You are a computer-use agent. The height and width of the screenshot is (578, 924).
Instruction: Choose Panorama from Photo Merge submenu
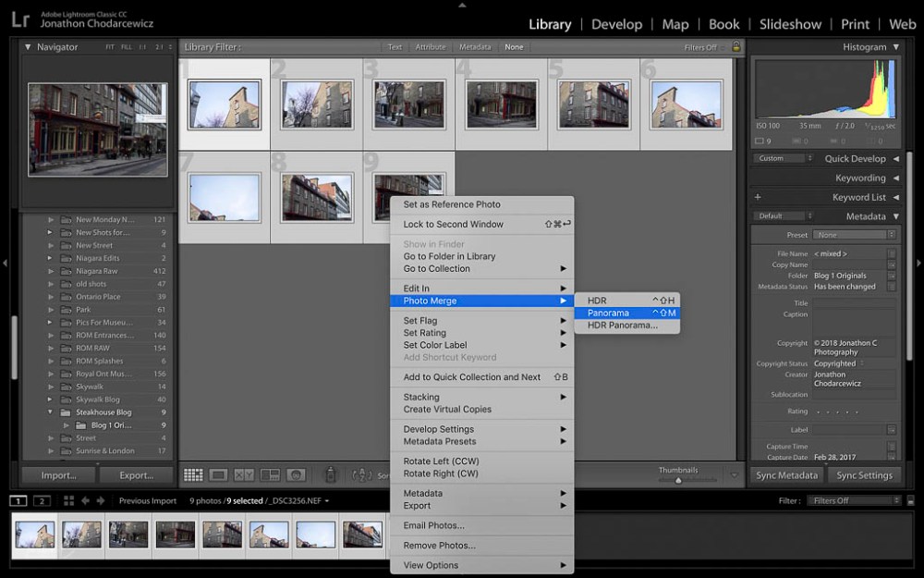coord(608,313)
